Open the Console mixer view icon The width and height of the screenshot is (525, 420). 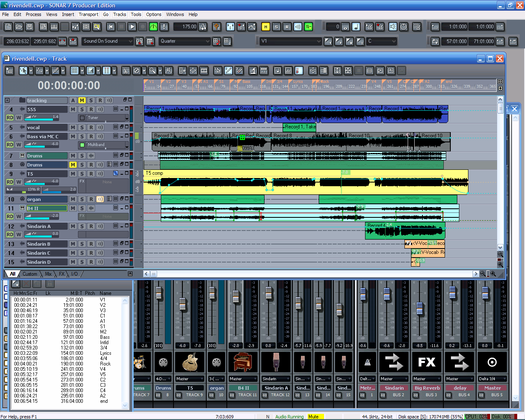[x=75, y=27]
